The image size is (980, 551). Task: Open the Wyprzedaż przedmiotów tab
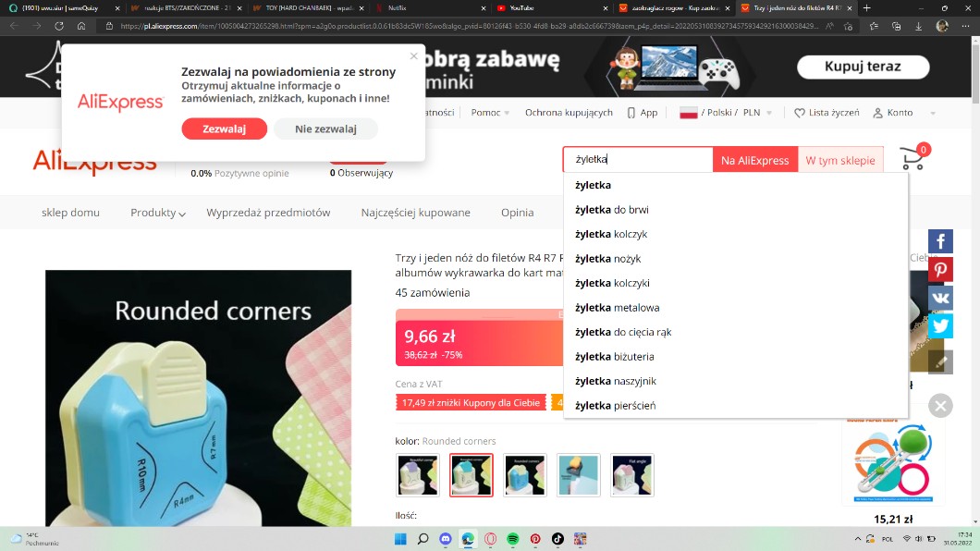click(x=268, y=213)
